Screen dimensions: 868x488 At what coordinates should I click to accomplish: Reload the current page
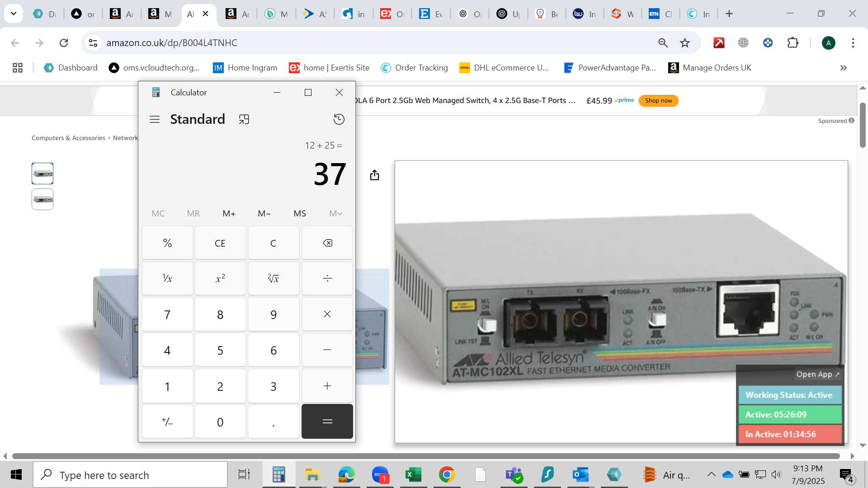coord(64,43)
